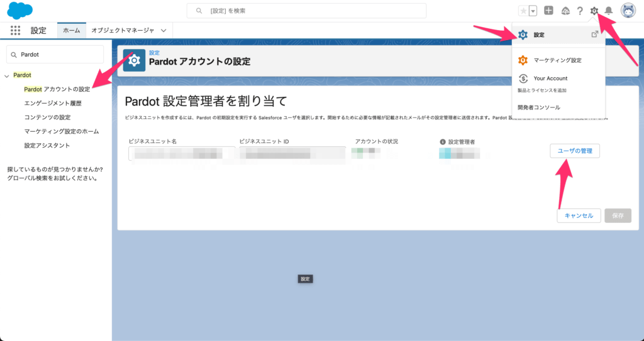The width and height of the screenshot is (644, 341).
Task: Collapse the Pardot tree node chevron
Action: point(6,76)
